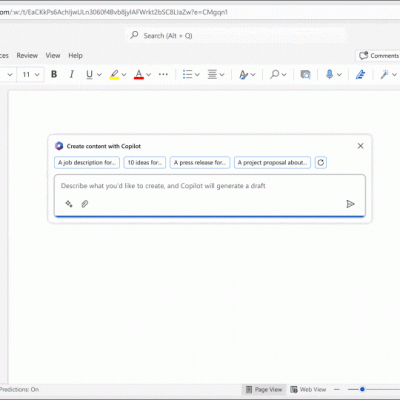Toggle italic formatting

[x=71, y=74]
